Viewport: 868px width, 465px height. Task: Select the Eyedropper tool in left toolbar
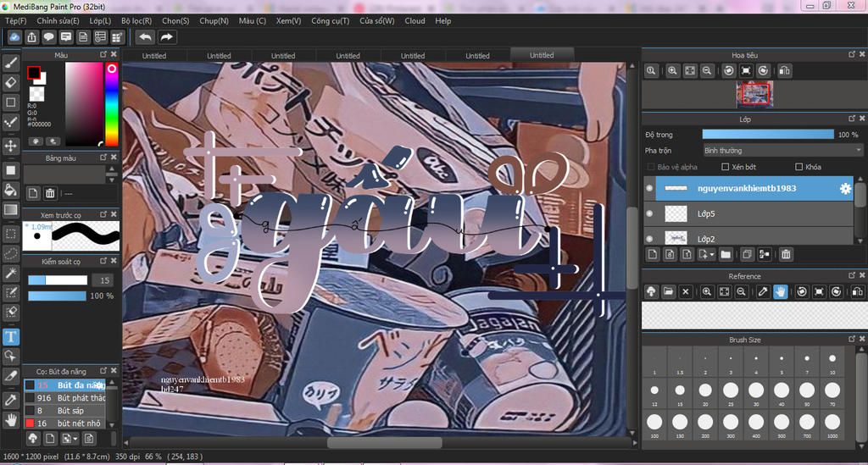(10, 399)
